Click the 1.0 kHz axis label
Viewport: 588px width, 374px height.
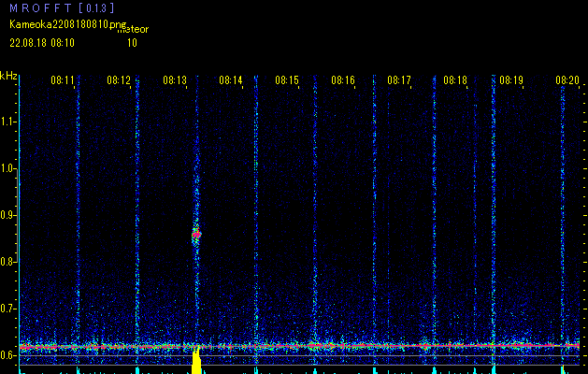tap(7, 168)
